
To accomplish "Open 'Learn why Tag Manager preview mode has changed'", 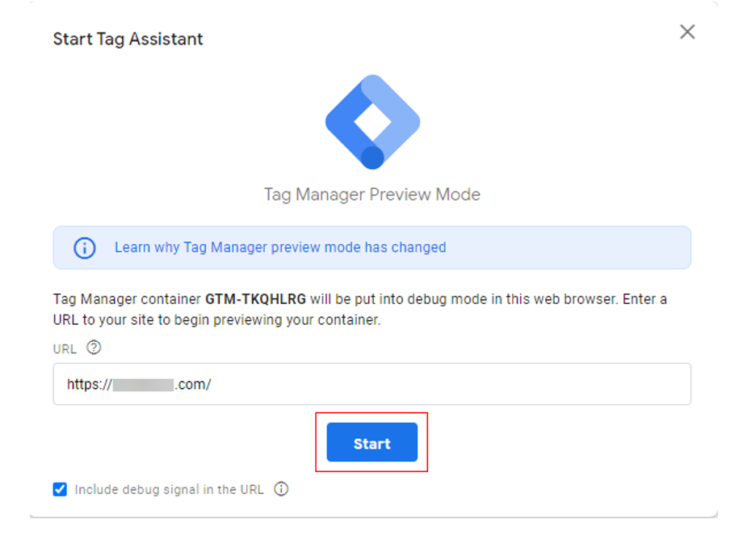I will point(279,247).
